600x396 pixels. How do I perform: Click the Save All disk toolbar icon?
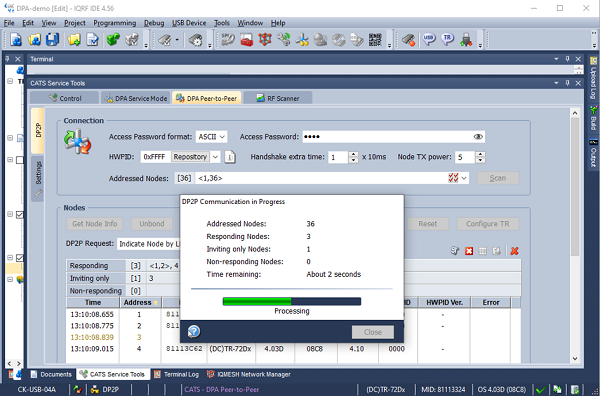52,39
